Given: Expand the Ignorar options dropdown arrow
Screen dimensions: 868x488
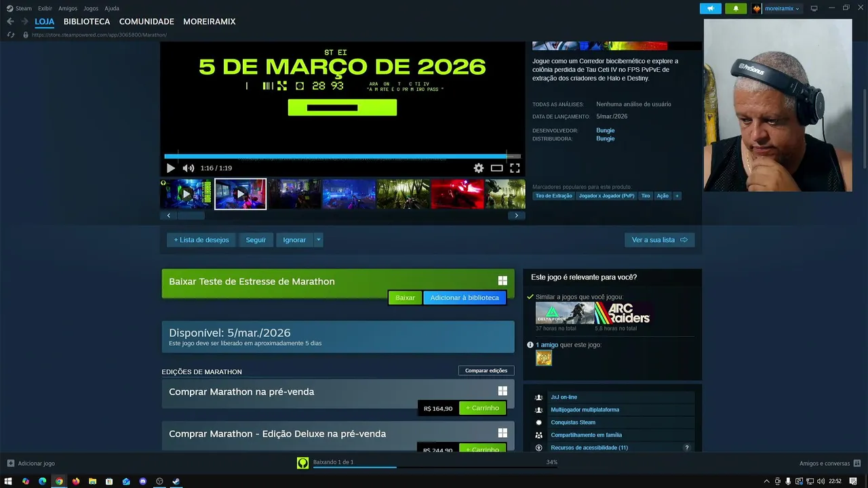Looking at the screenshot, I should [x=318, y=240].
